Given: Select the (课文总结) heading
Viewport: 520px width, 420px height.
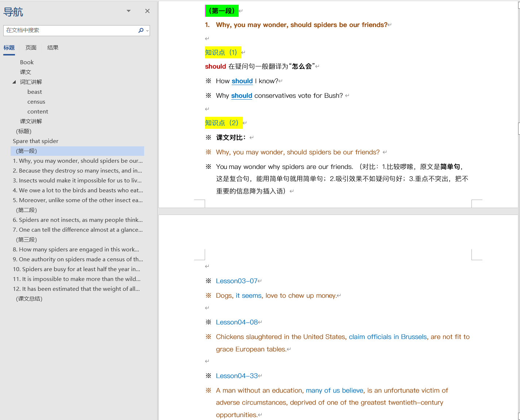Looking at the screenshot, I should pos(29,299).
